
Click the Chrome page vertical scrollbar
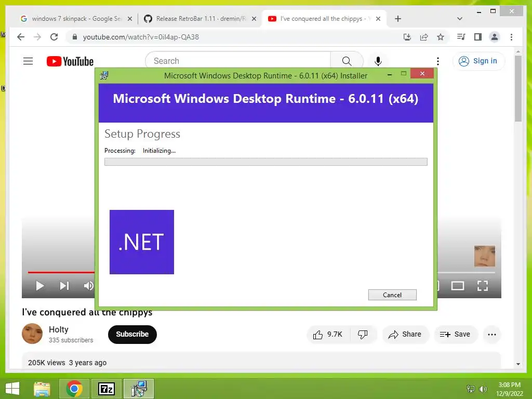[x=518, y=88]
